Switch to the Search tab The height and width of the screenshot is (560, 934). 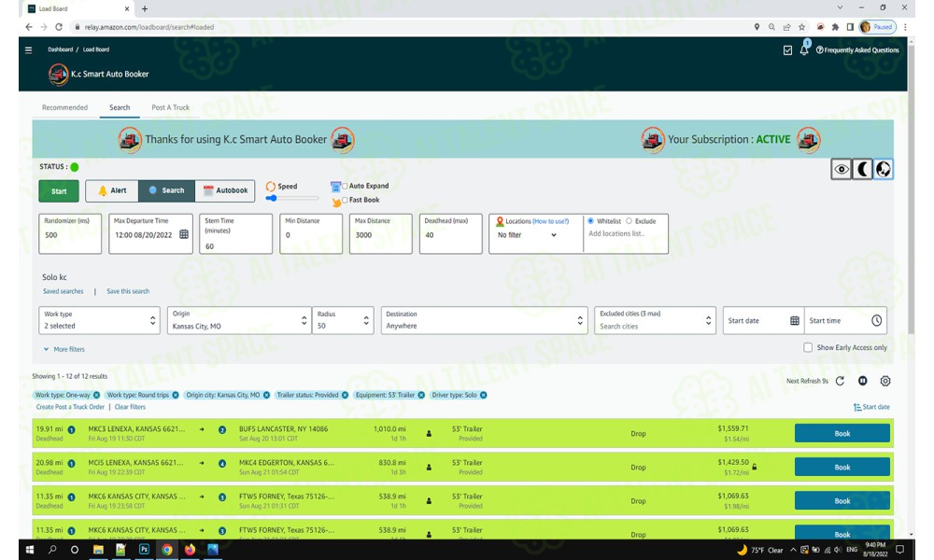(x=120, y=107)
